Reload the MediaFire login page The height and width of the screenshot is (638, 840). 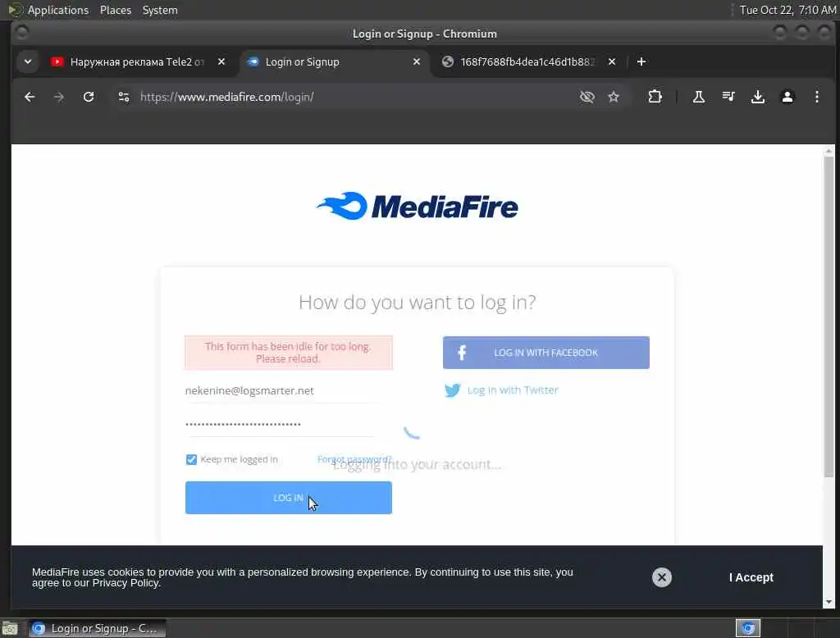click(x=89, y=97)
